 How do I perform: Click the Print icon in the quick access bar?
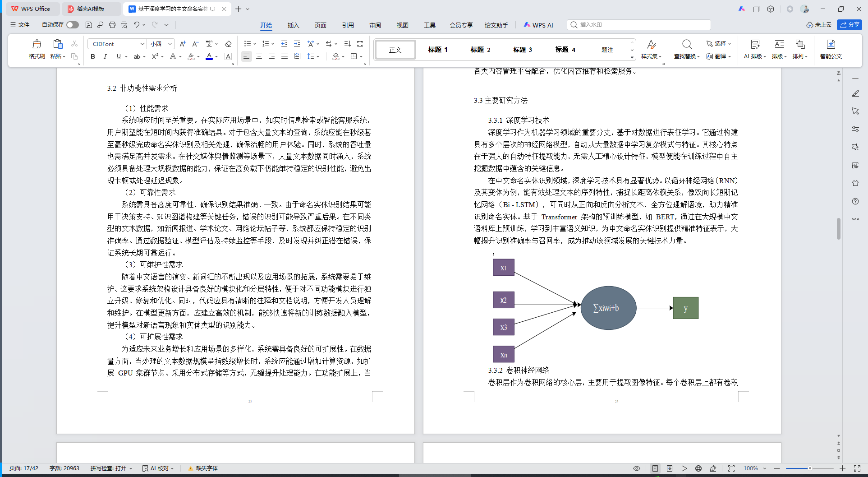[x=112, y=25]
